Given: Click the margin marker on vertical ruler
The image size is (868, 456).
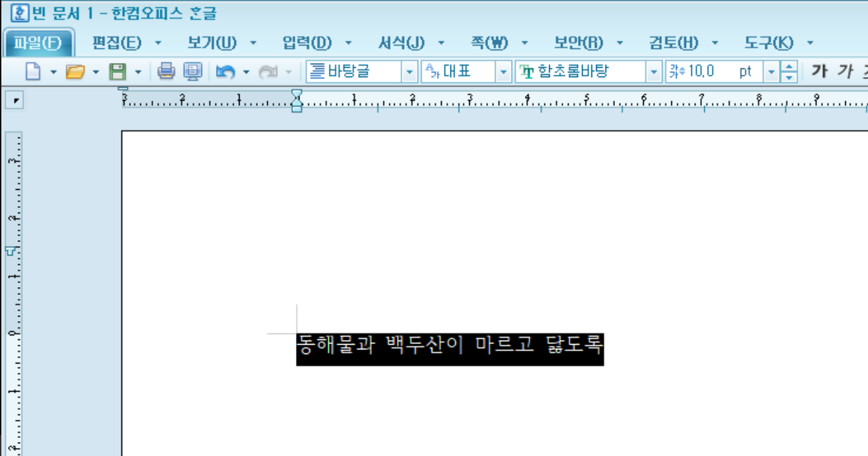Looking at the screenshot, I should click(x=11, y=250).
